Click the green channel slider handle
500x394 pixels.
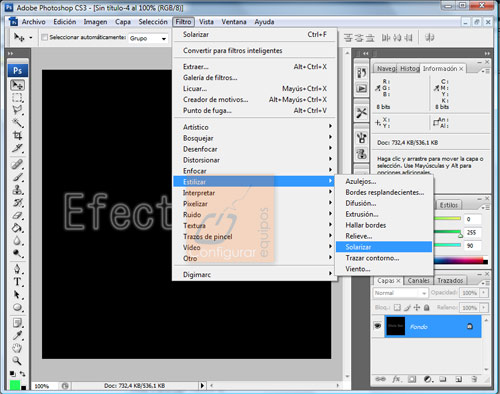[460, 235]
